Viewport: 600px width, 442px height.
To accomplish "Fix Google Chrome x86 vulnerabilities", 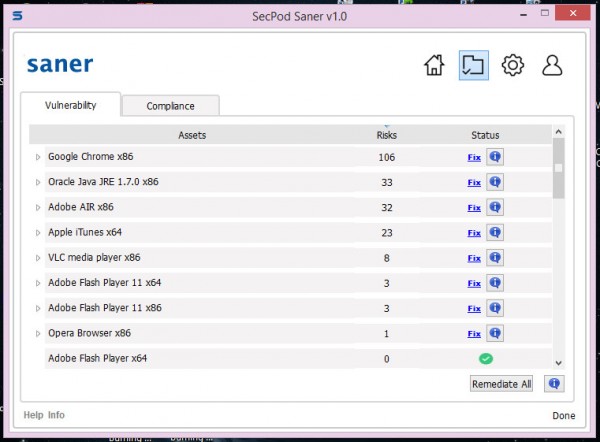I will pos(474,157).
